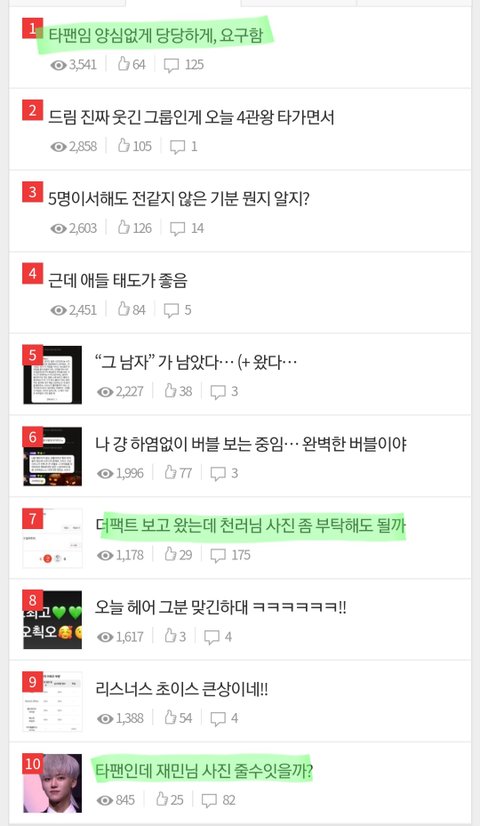This screenshot has width=480, height=826.
Task: Click the thumbs-up icon with 105 likes
Action: coord(124,145)
